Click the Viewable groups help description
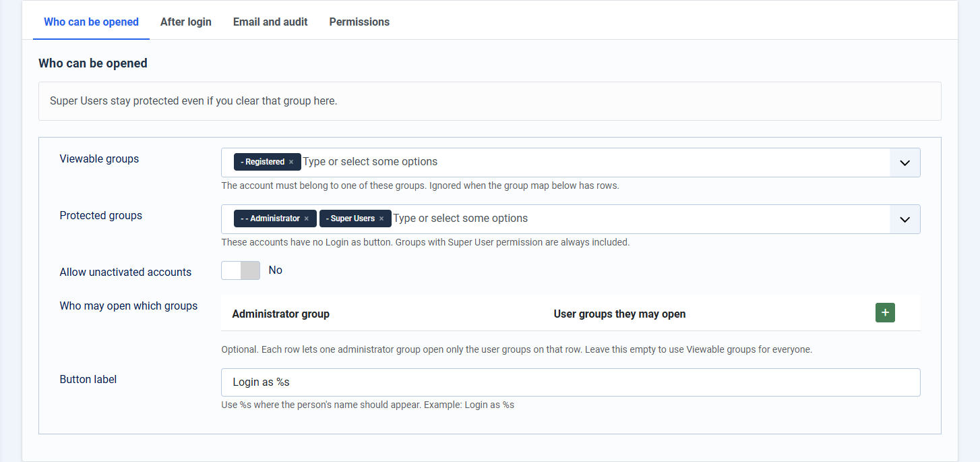 pos(420,185)
